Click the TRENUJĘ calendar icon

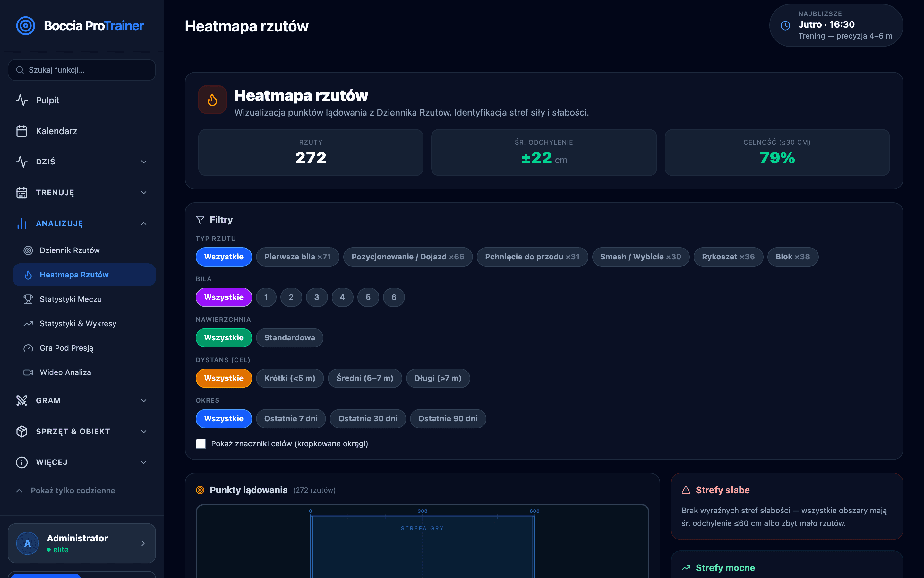point(22,193)
